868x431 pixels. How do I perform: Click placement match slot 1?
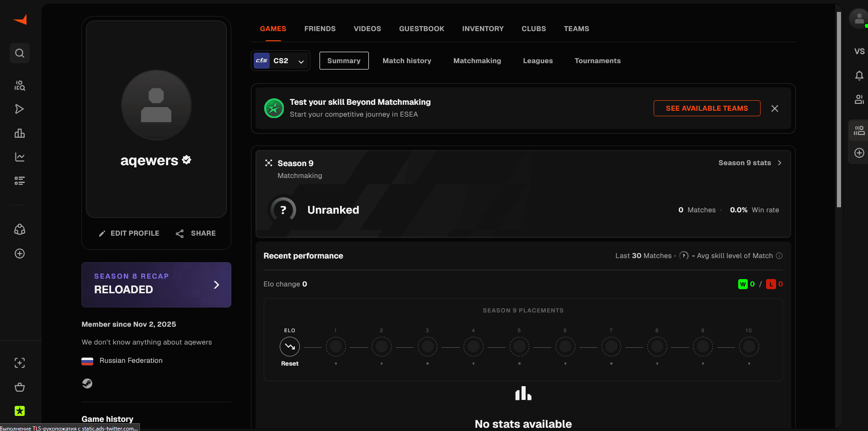(x=336, y=347)
